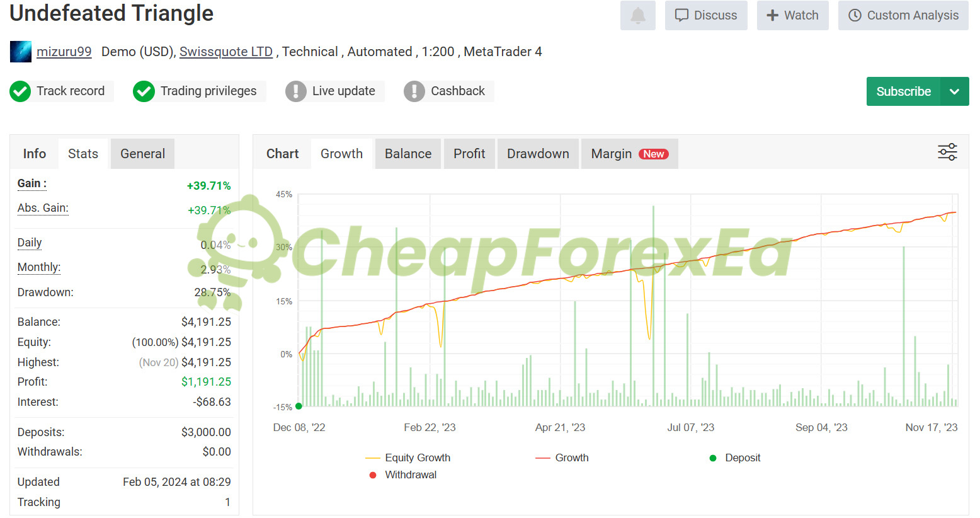The height and width of the screenshot is (518, 980).
Task: Open Swissquote LTD broker link
Action: (226, 52)
